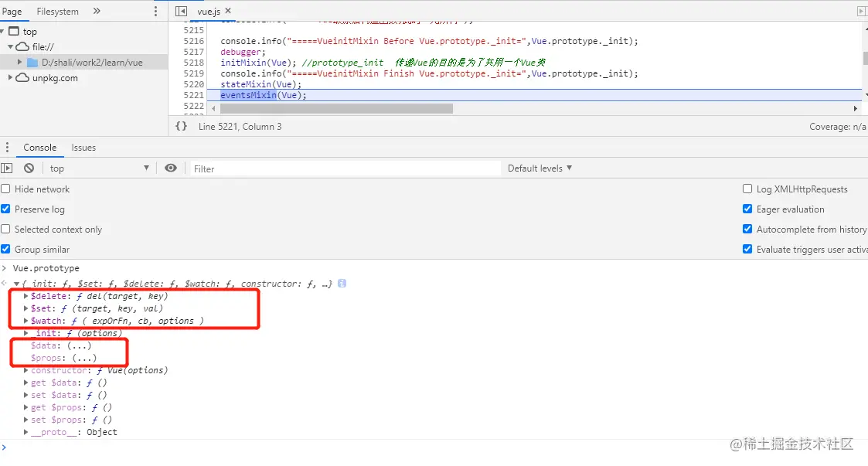Expand the _init function entry

coord(26,333)
